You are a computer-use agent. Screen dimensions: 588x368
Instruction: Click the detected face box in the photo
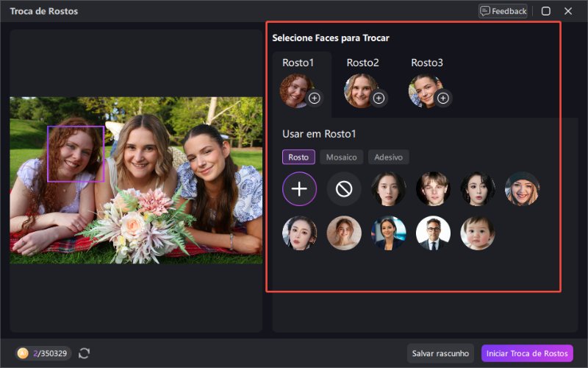click(76, 154)
